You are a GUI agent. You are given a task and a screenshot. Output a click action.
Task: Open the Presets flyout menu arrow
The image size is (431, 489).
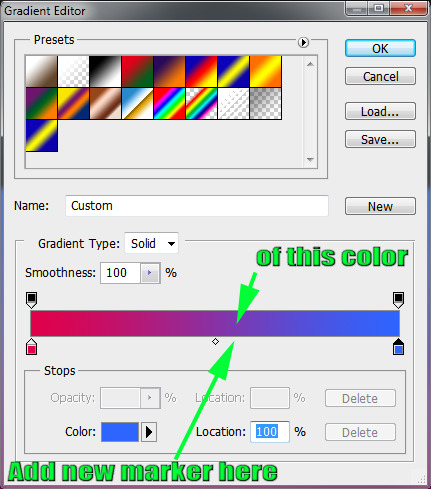pyautogui.click(x=303, y=42)
